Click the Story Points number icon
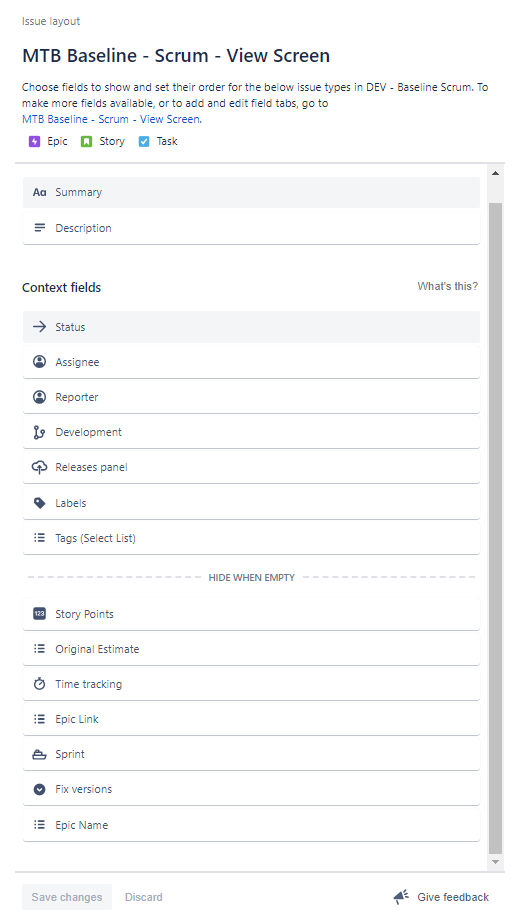The image size is (517, 923). [39, 614]
